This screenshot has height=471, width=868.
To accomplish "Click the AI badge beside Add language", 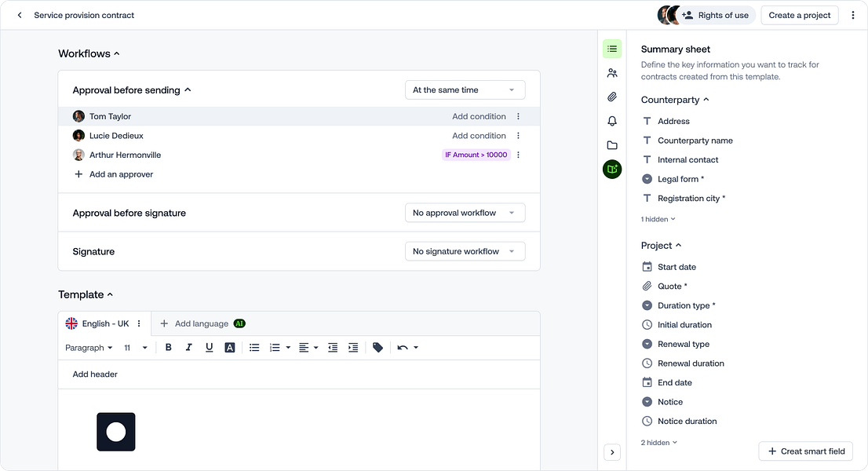I will click(239, 323).
